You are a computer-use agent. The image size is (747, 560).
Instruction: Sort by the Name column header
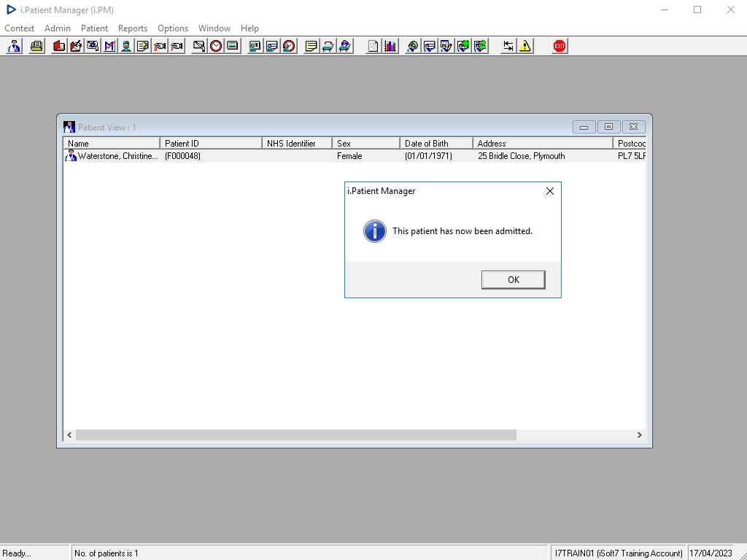coord(112,144)
